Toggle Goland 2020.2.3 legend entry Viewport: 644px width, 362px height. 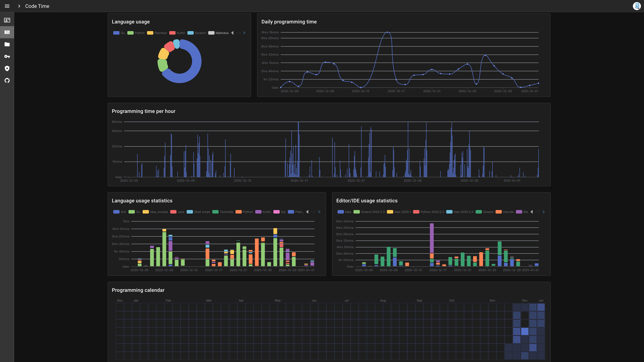point(369,212)
